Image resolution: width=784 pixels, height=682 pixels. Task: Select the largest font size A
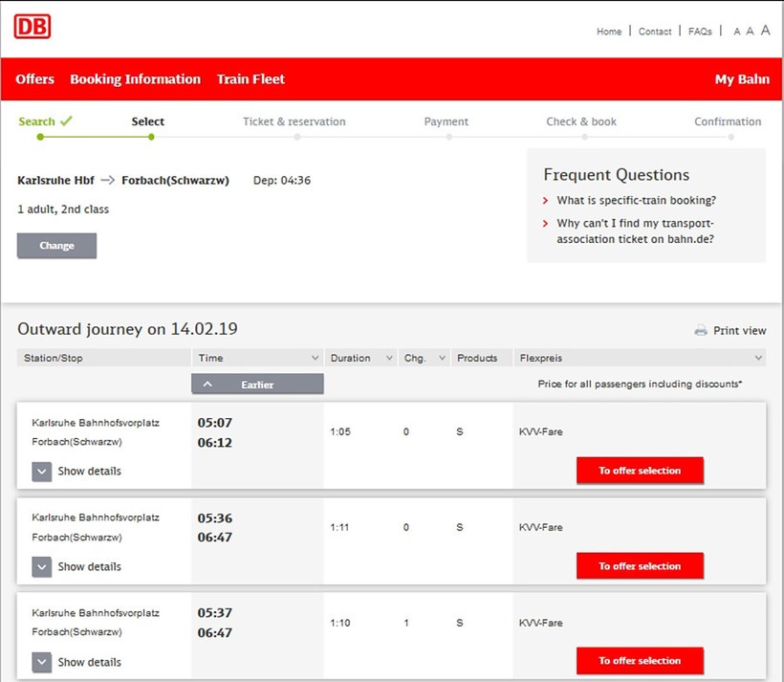(x=765, y=31)
